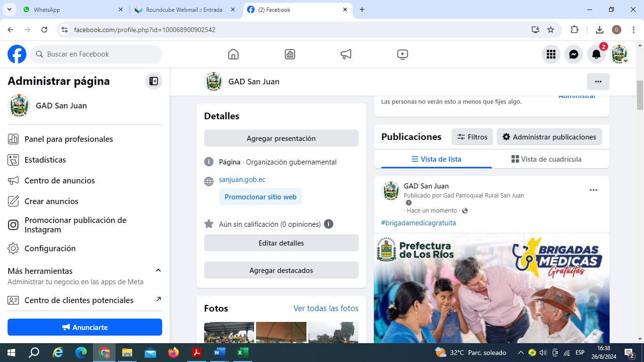Viewport: 644px width, 362px height.
Task: Open the page header three-dot menu
Action: [598, 82]
